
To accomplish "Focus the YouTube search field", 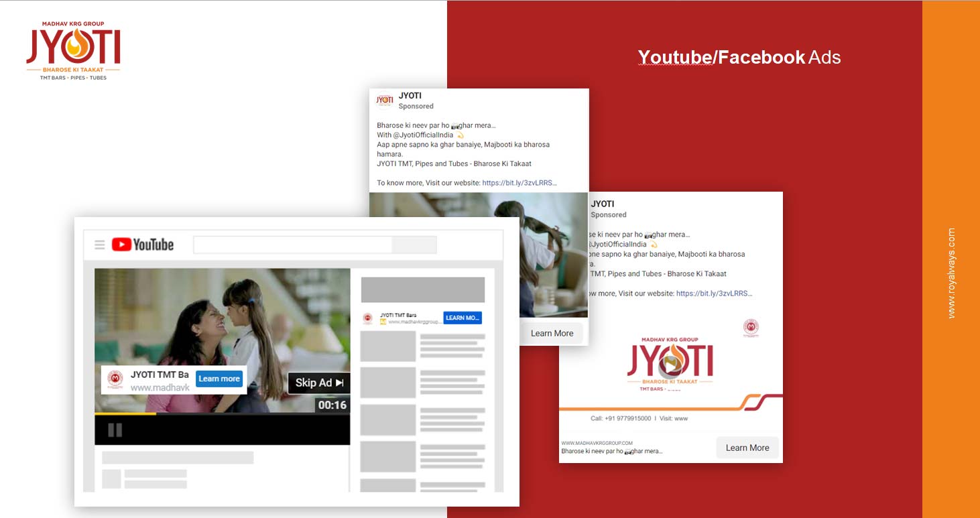I will coord(292,245).
